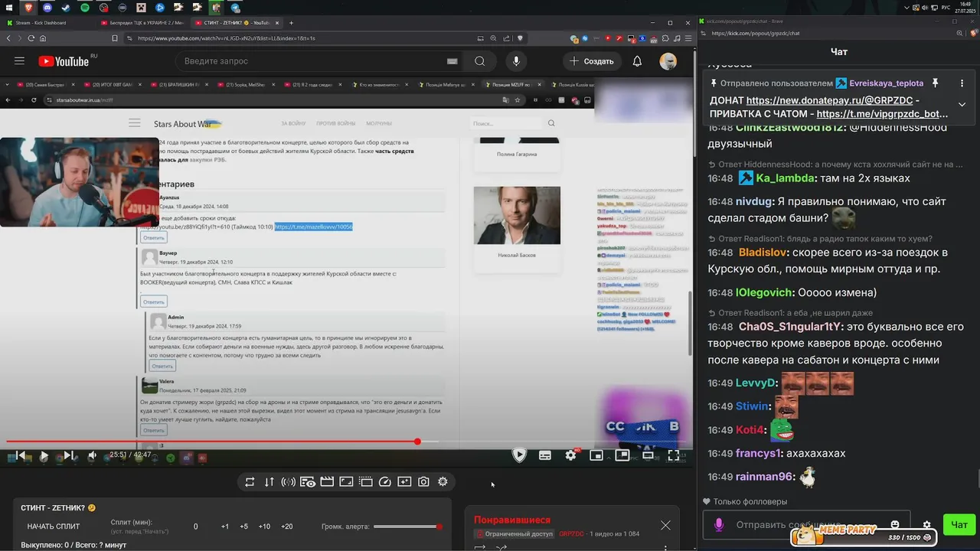The image size is (980, 551).
Task: Open Discord from the Windows taskbar
Action: pos(47,7)
